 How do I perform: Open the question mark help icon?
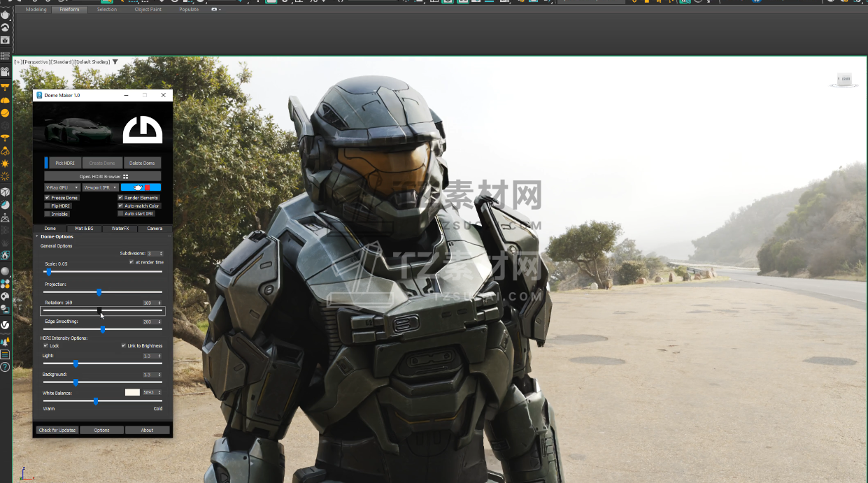pos(5,367)
